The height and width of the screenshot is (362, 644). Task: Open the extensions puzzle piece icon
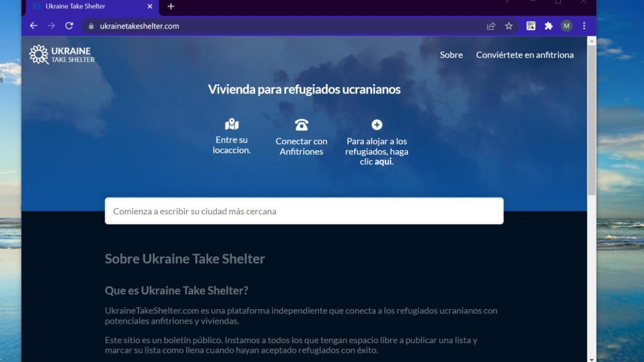point(548,26)
